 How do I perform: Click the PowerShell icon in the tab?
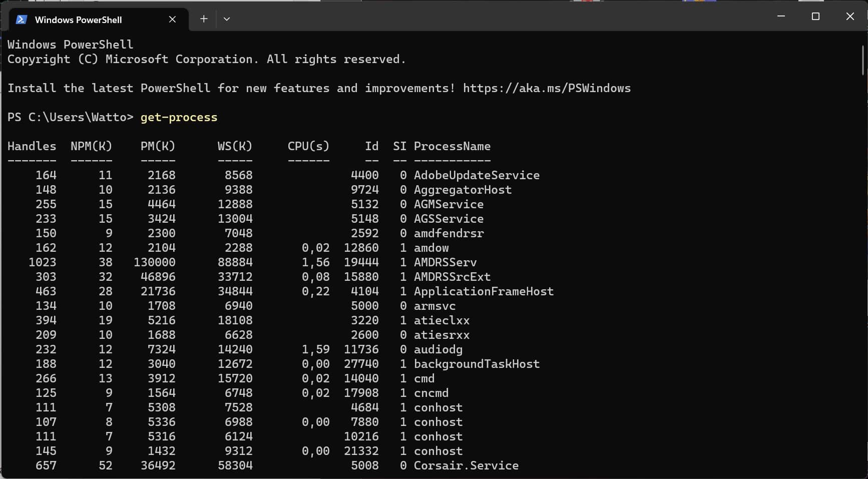click(21, 20)
